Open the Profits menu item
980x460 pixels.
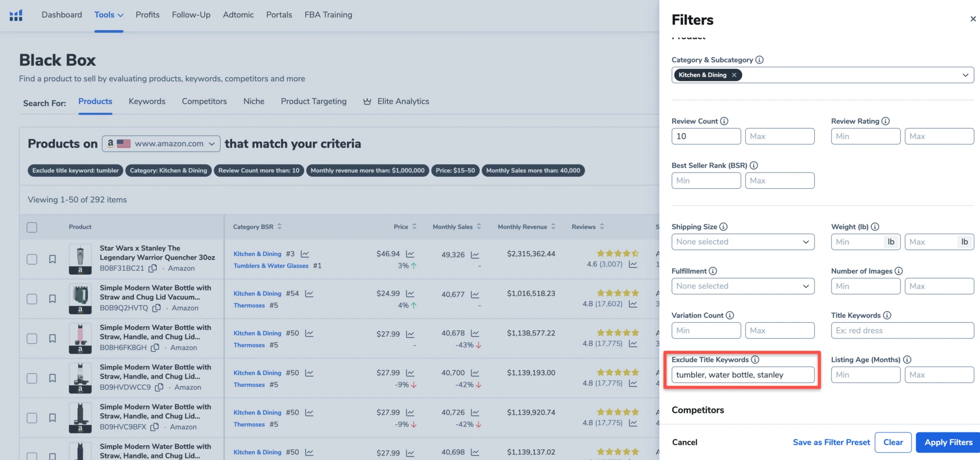pos(148,15)
